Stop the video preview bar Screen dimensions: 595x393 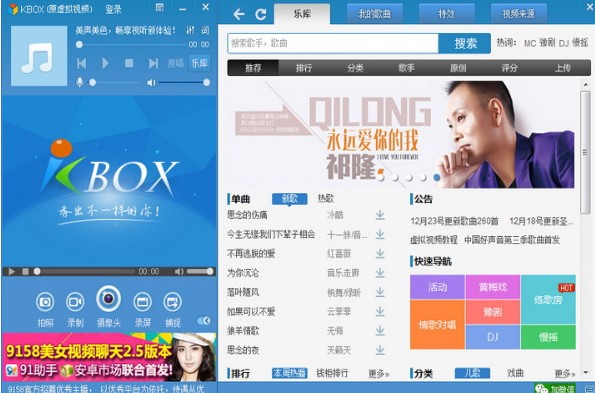tap(25, 271)
